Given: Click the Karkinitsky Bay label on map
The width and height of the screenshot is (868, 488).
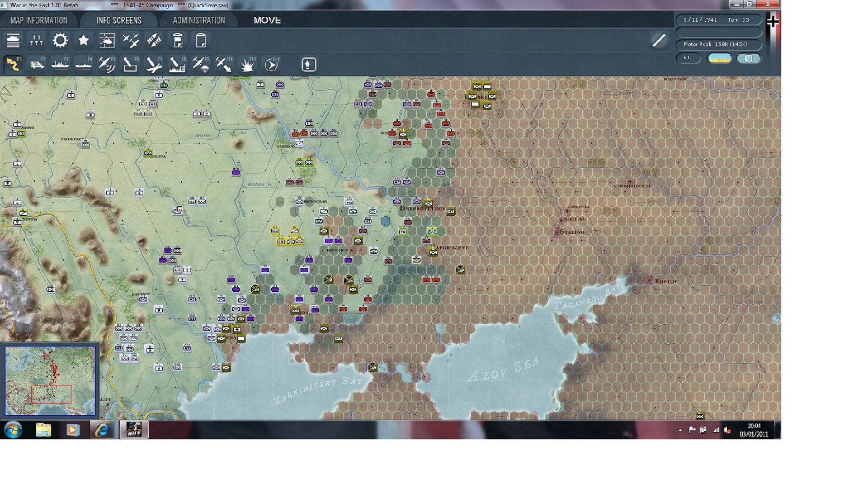Looking at the screenshot, I should [318, 390].
